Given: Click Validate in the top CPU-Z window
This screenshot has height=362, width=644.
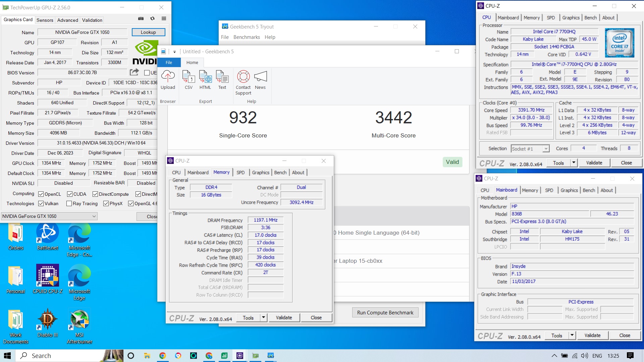Looking at the screenshot, I should 594,163.
